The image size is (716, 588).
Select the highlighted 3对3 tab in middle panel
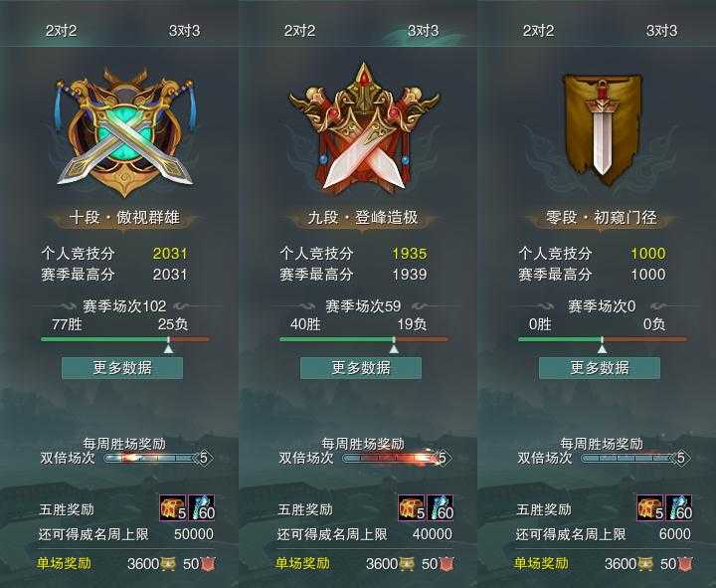424,31
